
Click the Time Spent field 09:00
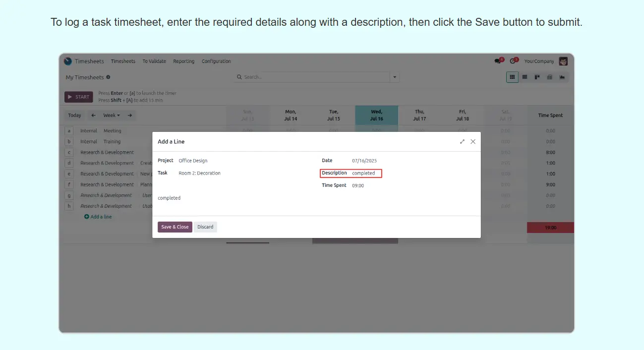click(x=358, y=186)
